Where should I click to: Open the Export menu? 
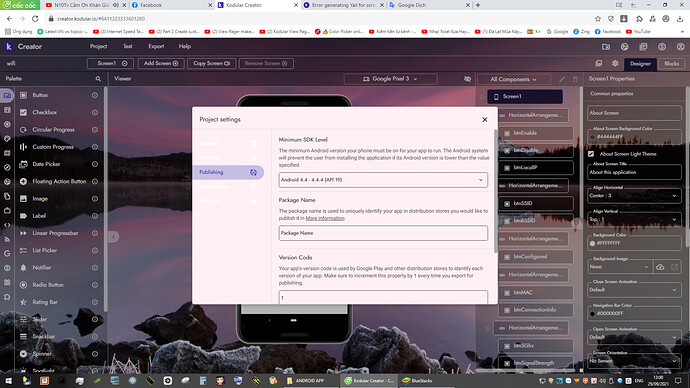156,46
